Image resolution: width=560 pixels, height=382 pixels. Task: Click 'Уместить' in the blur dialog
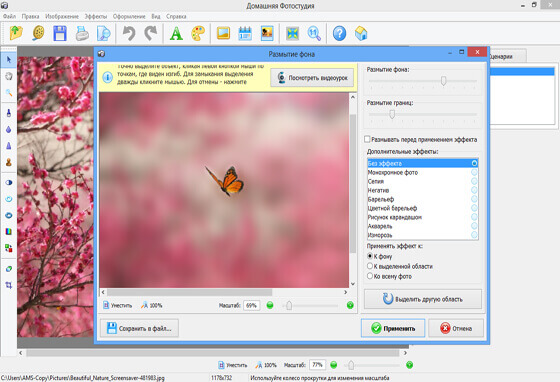click(118, 305)
